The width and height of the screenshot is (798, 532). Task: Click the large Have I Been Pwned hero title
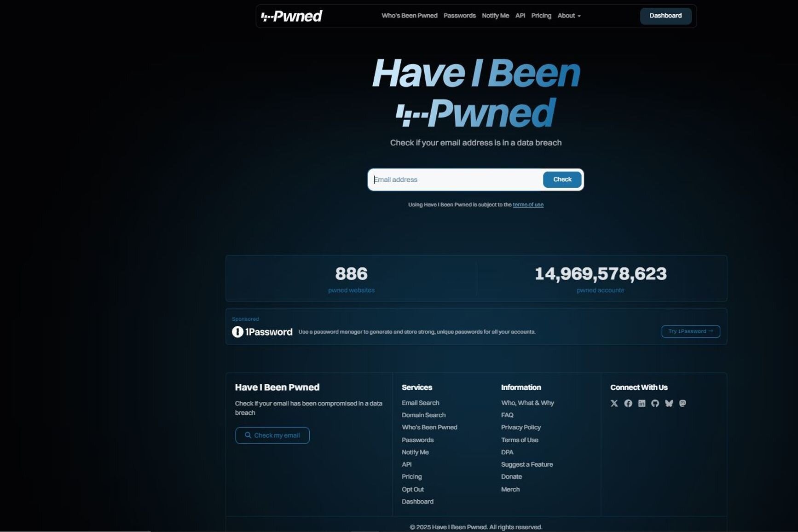pos(476,93)
